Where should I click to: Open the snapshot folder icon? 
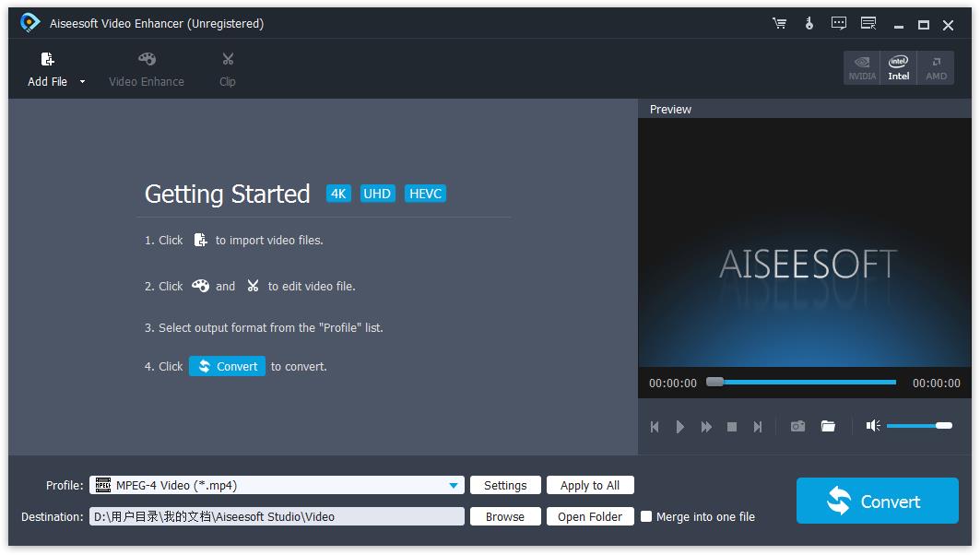[x=828, y=426]
